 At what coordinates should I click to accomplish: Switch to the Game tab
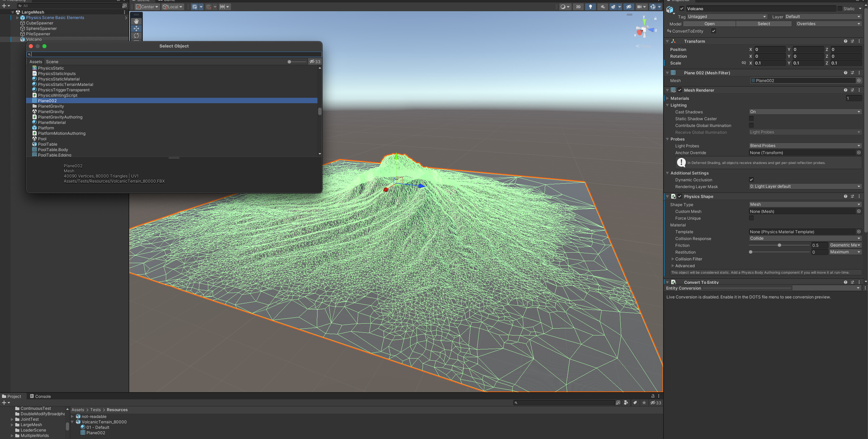tap(166, 1)
